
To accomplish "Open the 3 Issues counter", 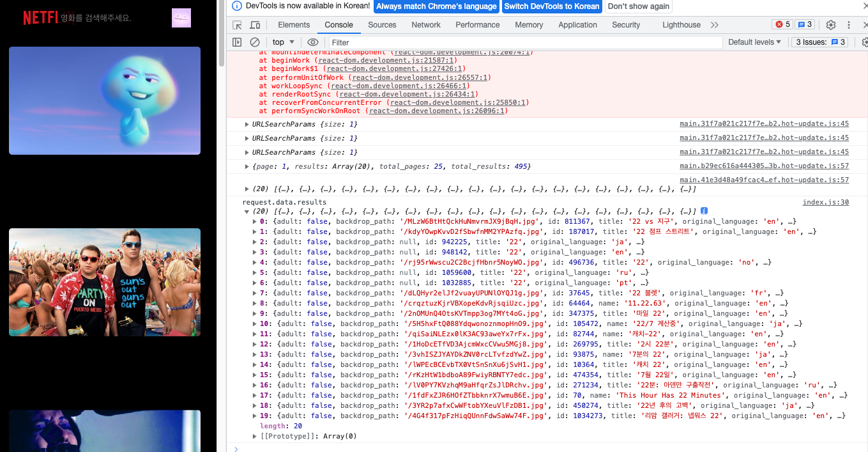I will 820,42.
